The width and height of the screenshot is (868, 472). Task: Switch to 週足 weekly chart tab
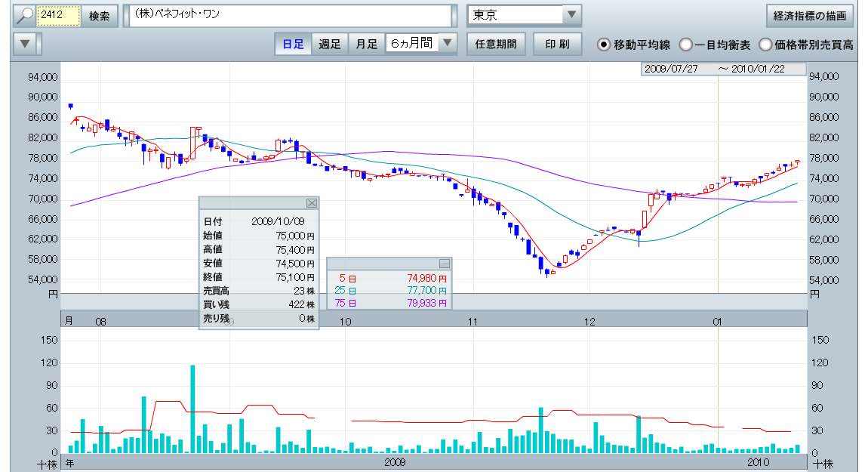pyautogui.click(x=330, y=44)
